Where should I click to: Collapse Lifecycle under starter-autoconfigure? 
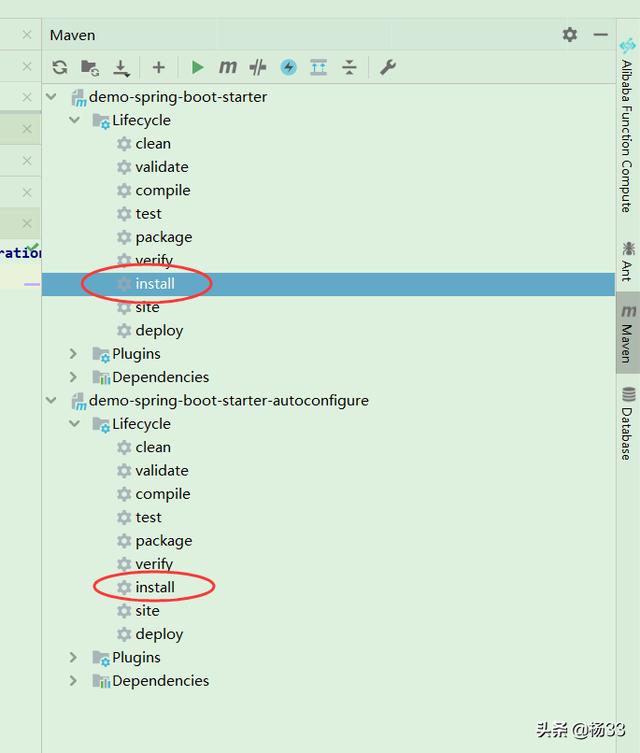pyautogui.click(x=74, y=424)
